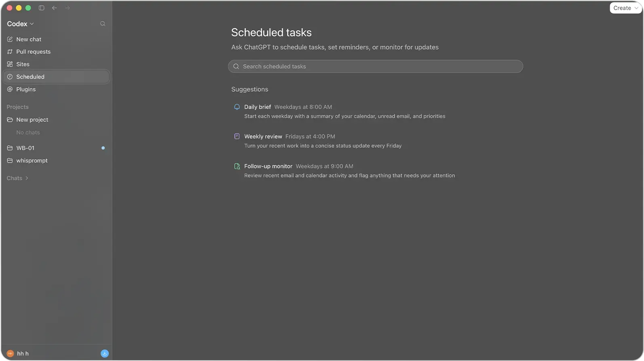Click the Follow-up monitor description text

(350, 176)
